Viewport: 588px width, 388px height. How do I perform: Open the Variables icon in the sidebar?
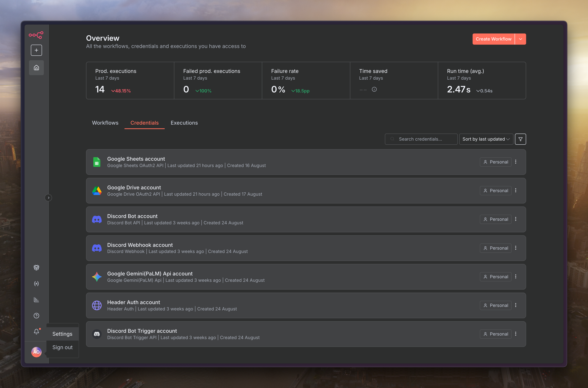coord(36,284)
